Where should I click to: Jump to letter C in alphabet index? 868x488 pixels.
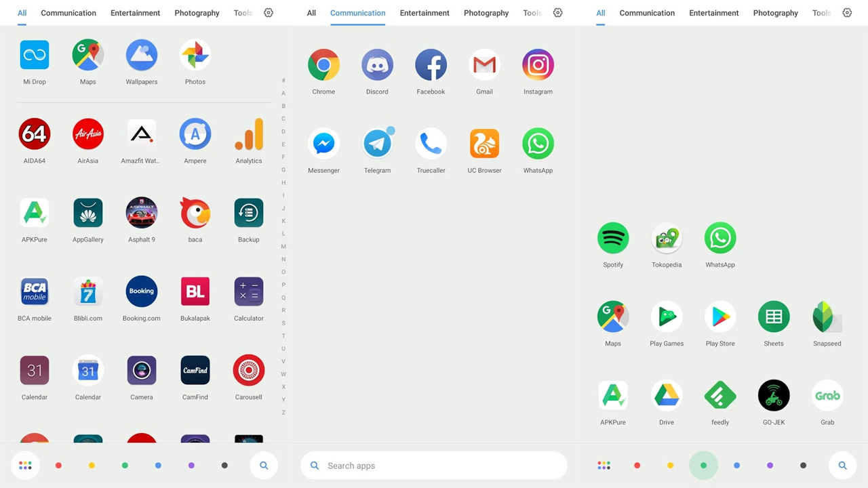(283, 119)
